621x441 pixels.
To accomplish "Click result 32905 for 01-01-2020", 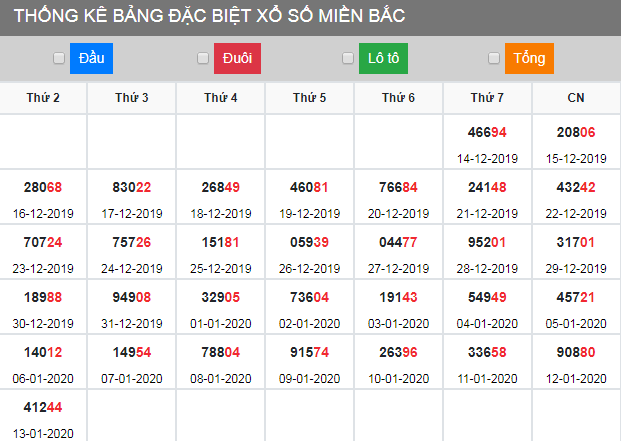I will pyautogui.click(x=220, y=297).
